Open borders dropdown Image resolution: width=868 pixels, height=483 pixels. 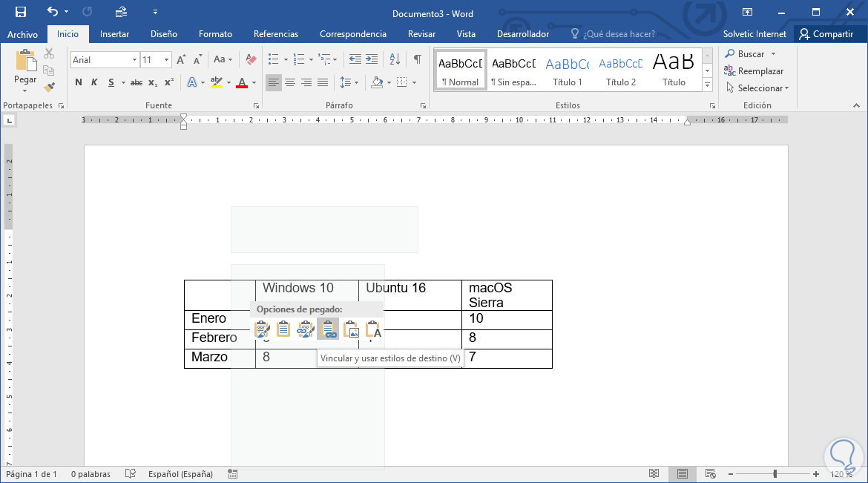[414, 82]
